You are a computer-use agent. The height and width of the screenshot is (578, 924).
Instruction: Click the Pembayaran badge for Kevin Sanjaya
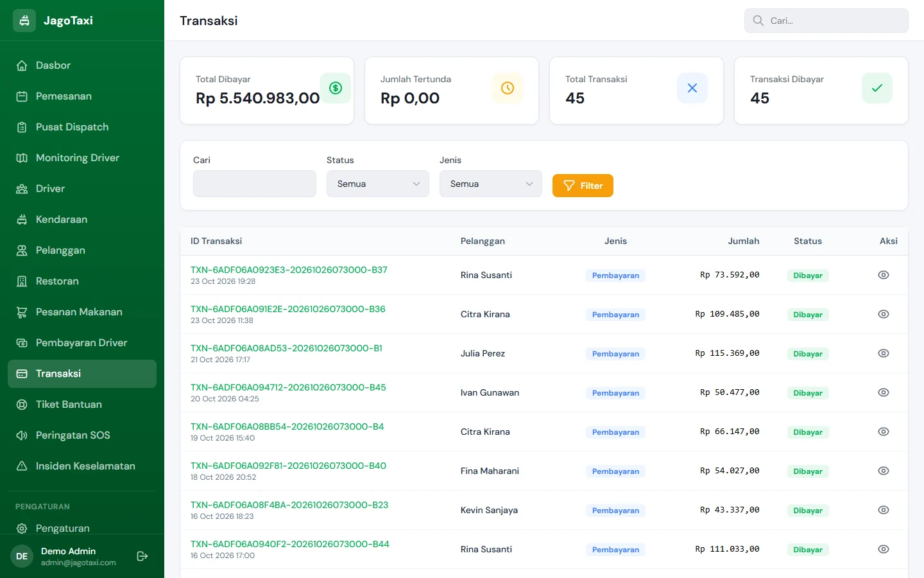(x=615, y=511)
